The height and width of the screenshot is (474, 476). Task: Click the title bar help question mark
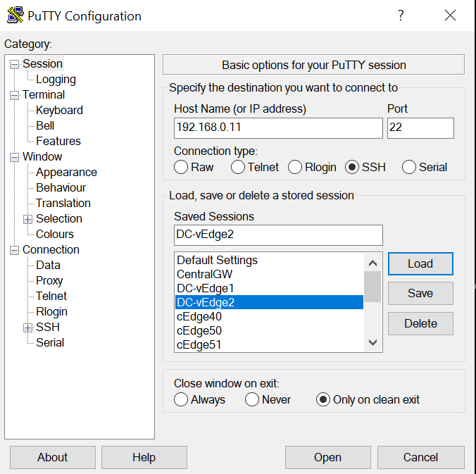(x=401, y=15)
